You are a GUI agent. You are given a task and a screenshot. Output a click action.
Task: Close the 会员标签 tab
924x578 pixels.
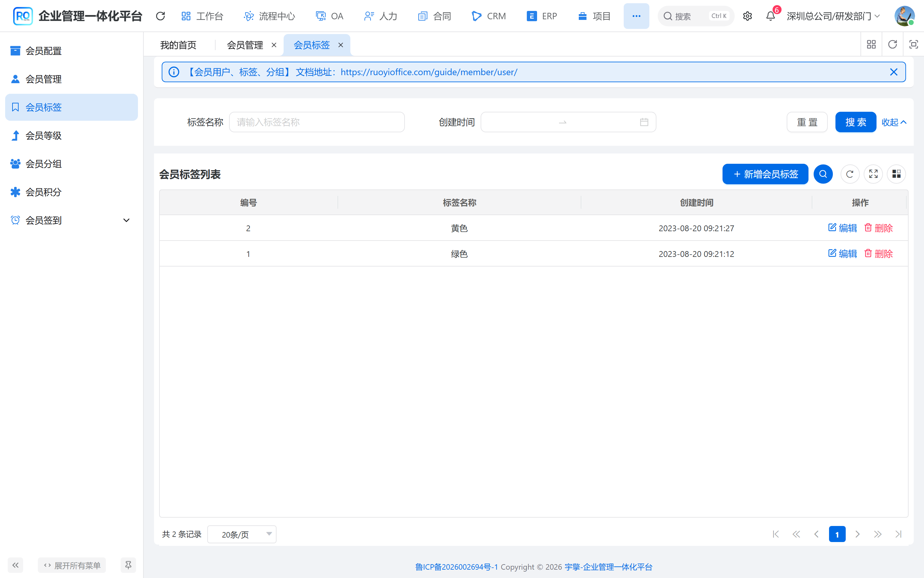[341, 45]
